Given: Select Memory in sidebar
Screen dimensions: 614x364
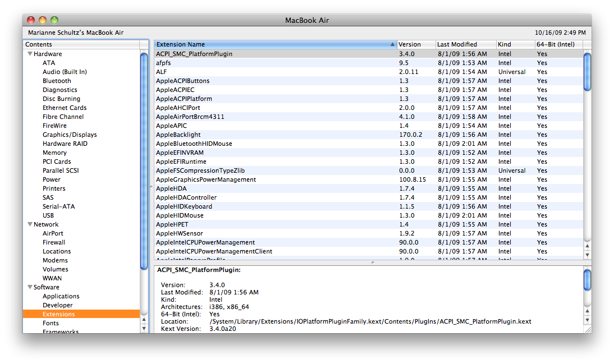Looking at the screenshot, I should click(x=54, y=153).
